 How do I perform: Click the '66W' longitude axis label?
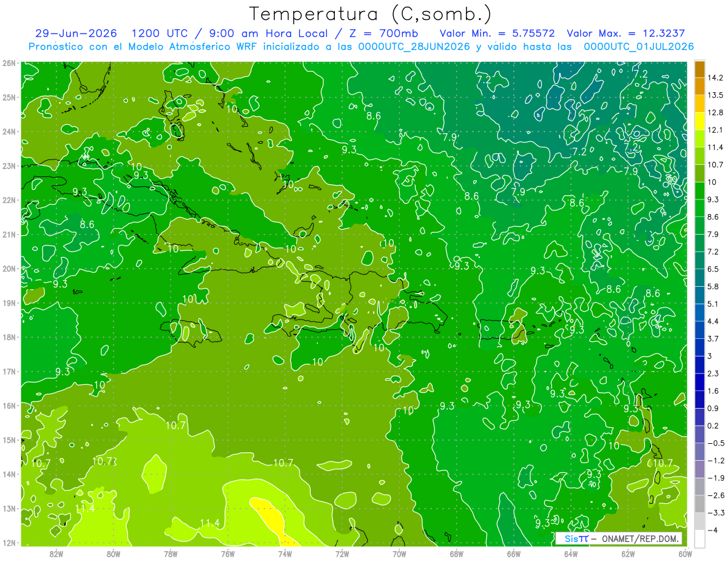pyautogui.click(x=514, y=554)
